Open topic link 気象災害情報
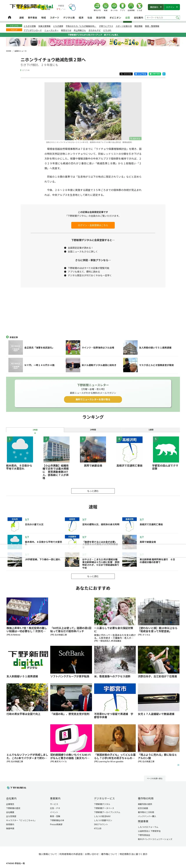This screenshot has height=868, width=186. click(44, 26)
